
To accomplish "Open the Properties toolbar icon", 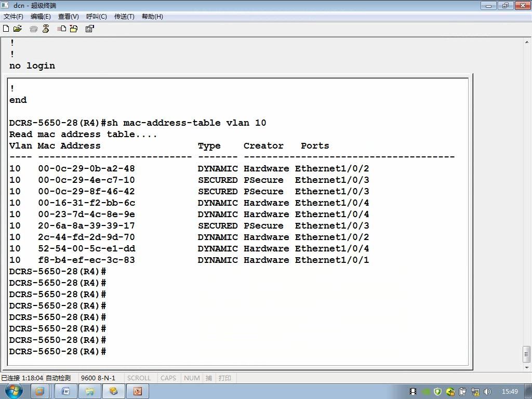I will pyautogui.click(x=89, y=29).
